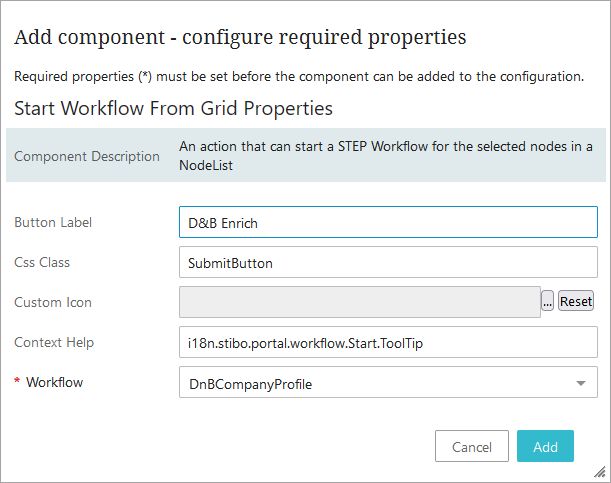The width and height of the screenshot is (611, 483).
Task: Click the "Add component" dialog title
Action: tap(239, 38)
